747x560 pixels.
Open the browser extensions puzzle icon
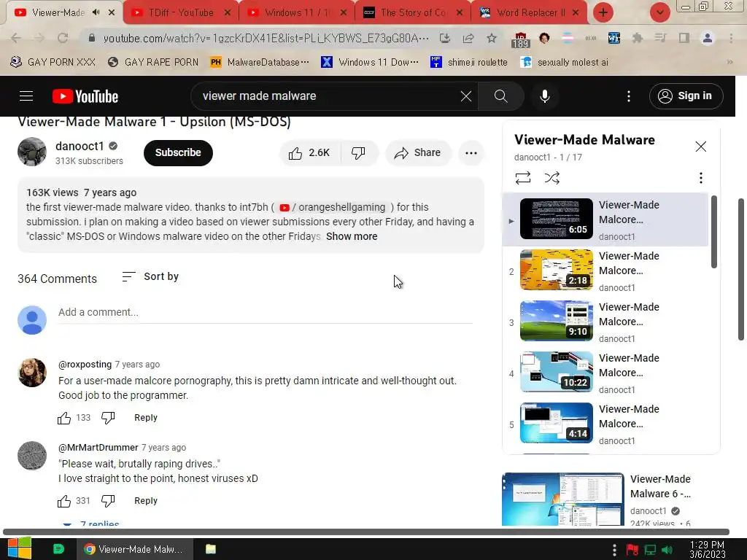pos(637,38)
